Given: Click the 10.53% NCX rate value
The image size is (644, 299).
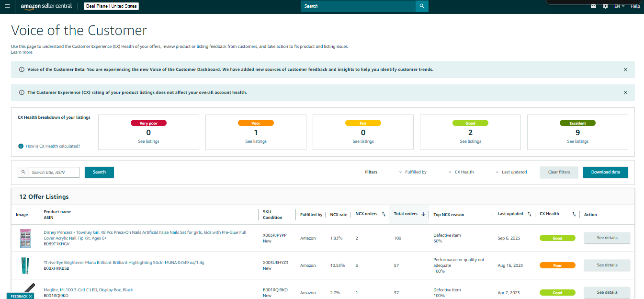Looking at the screenshot, I should (x=338, y=265).
